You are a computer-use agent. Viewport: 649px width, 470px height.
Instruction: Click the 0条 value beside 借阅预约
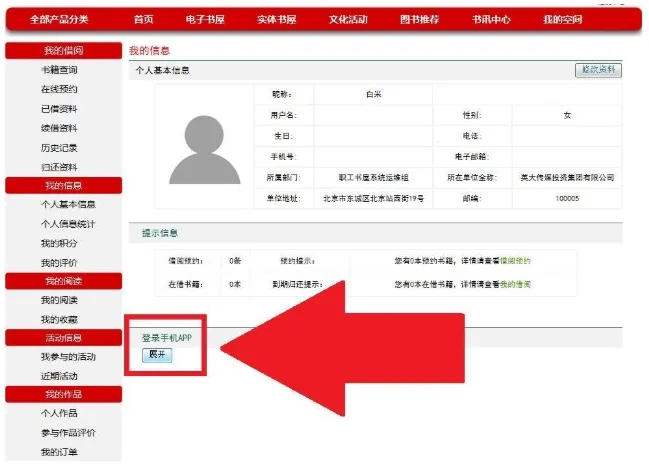click(x=235, y=261)
